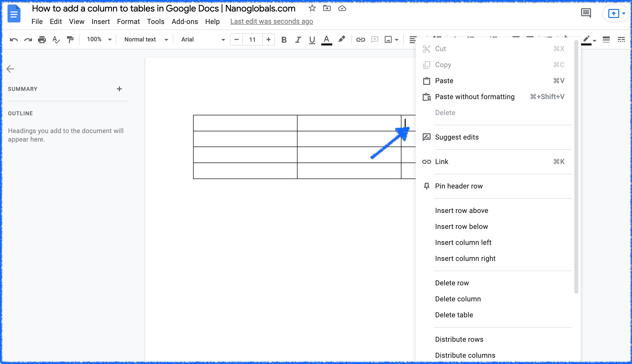
Task: Select Insert row below from context menu
Action: (x=461, y=226)
